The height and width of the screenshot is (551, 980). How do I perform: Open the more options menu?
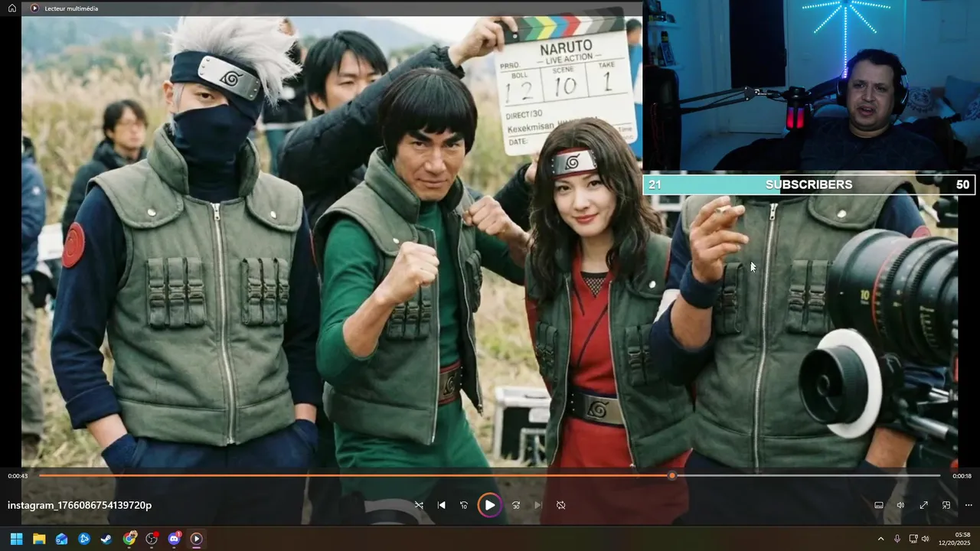(969, 505)
